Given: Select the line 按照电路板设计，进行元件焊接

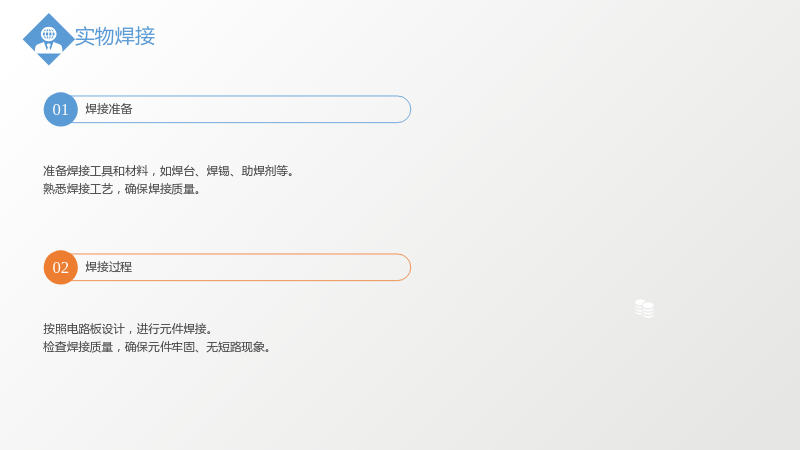Looking at the screenshot, I should pyautogui.click(x=128, y=329).
